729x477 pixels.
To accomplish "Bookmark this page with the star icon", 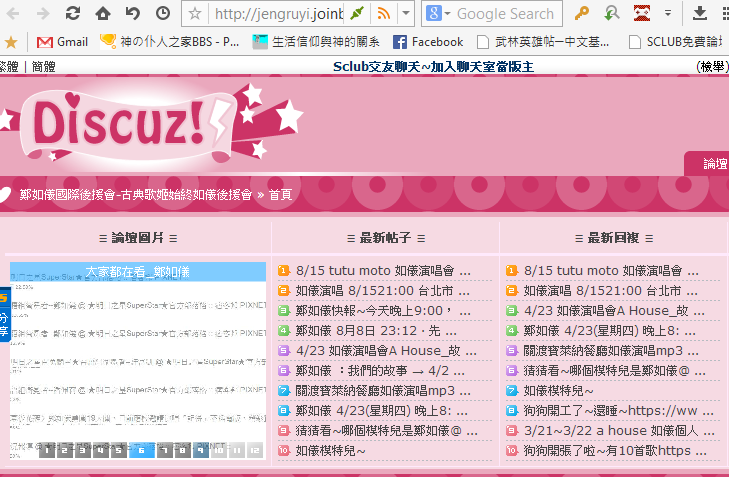I will coord(195,14).
